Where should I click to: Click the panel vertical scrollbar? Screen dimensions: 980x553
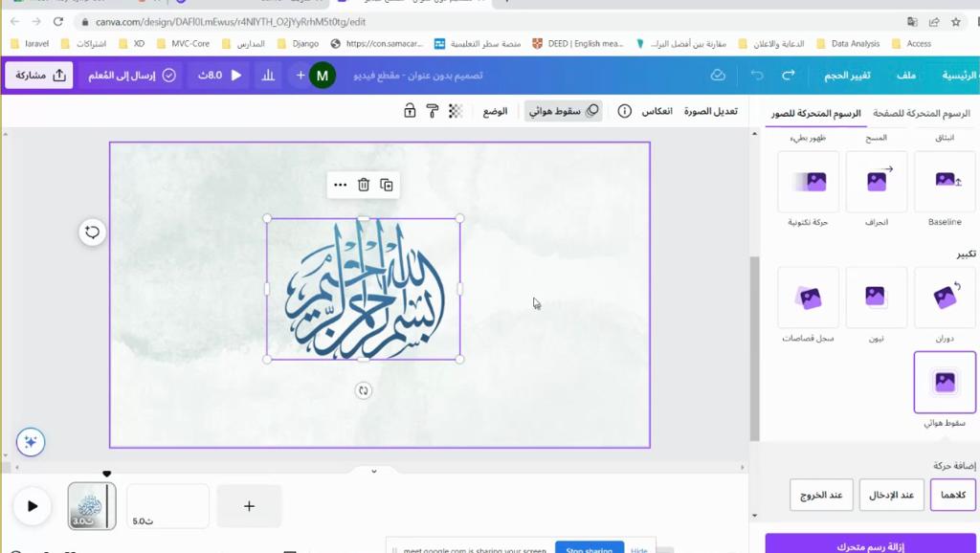tap(754, 348)
